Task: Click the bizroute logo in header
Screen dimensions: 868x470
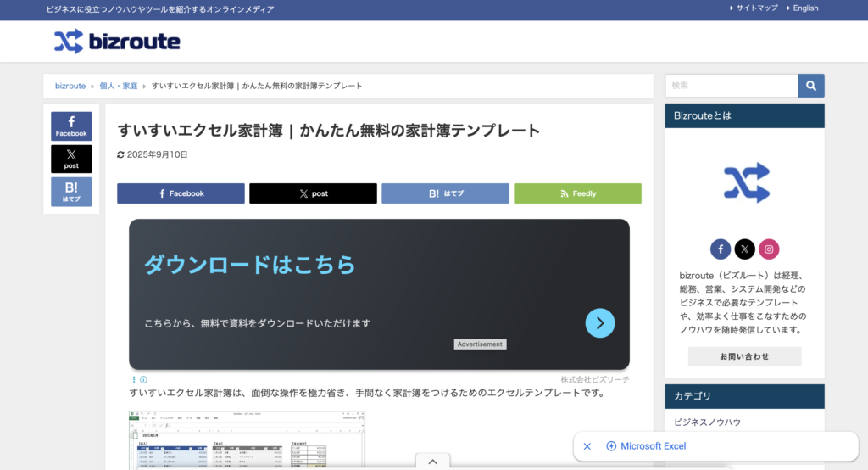Action: coord(117,42)
